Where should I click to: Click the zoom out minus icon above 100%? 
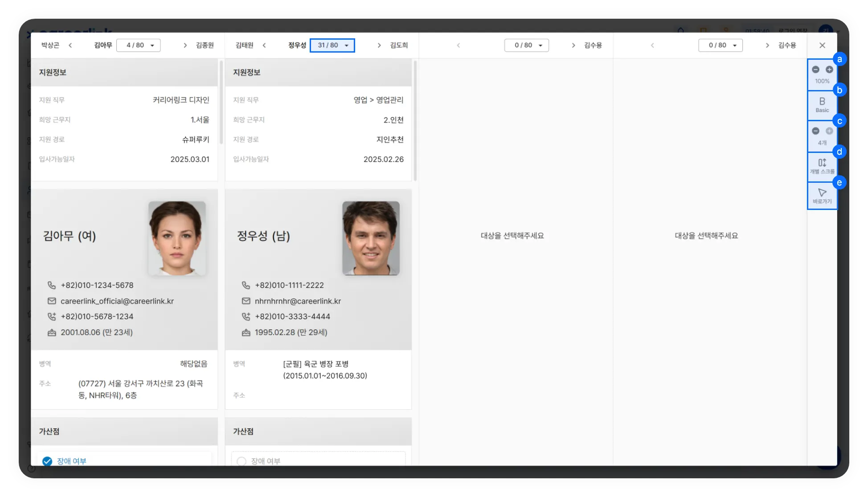click(x=815, y=70)
